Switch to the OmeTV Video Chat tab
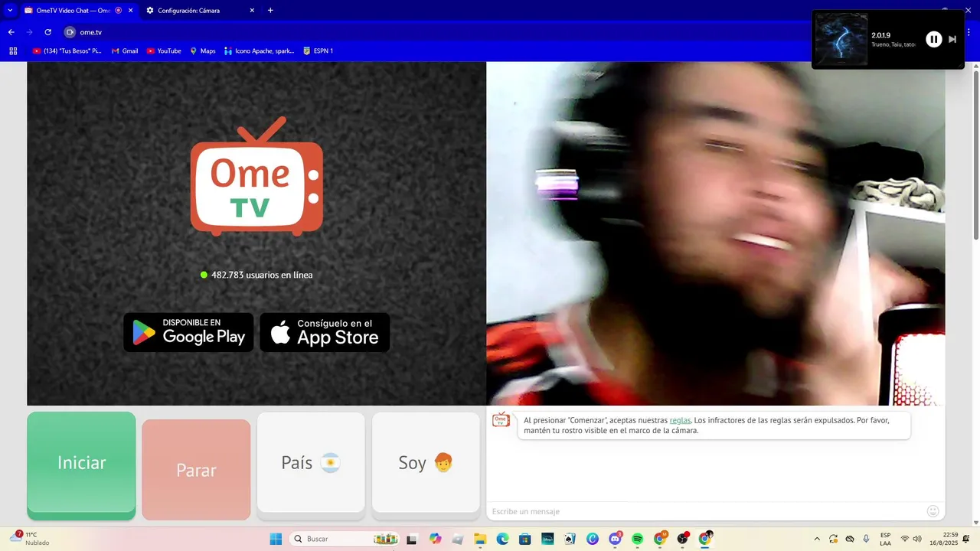 pos(78,10)
